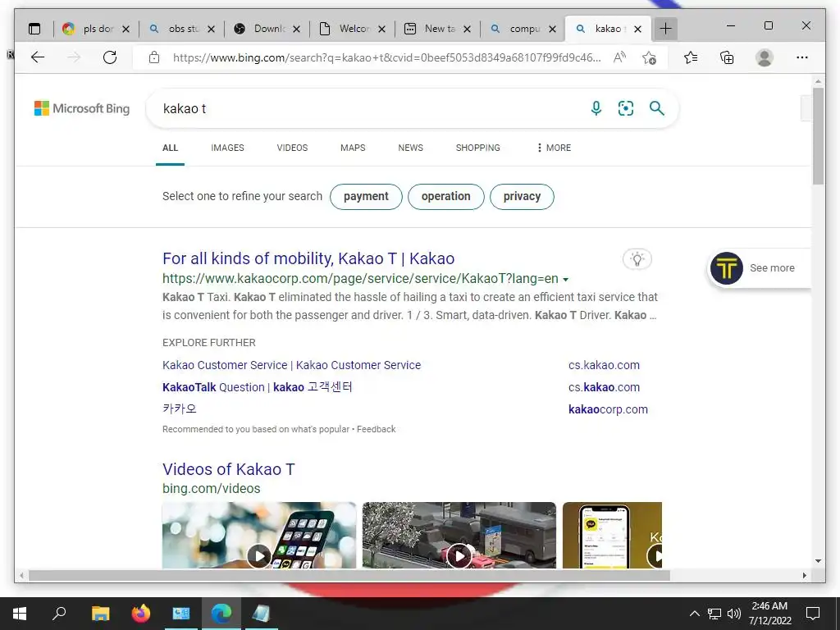The height and width of the screenshot is (630, 840).
Task: Search using an image visual search icon
Action: tap(626, 108)
